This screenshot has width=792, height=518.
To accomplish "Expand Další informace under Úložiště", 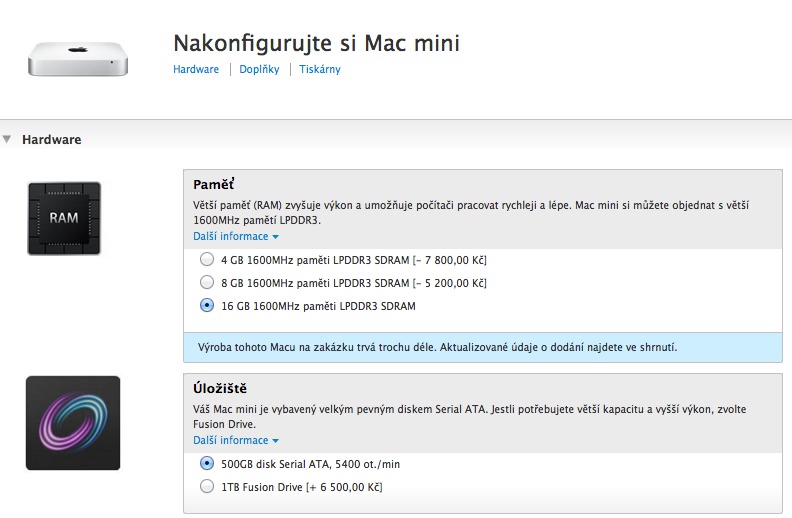I will click(x=236, y=440).
